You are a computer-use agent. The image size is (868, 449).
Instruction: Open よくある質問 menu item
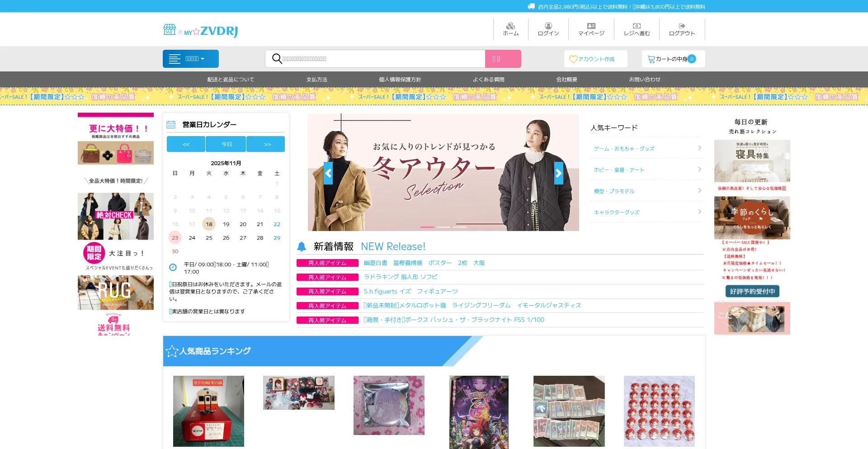[x=488, y=80]
